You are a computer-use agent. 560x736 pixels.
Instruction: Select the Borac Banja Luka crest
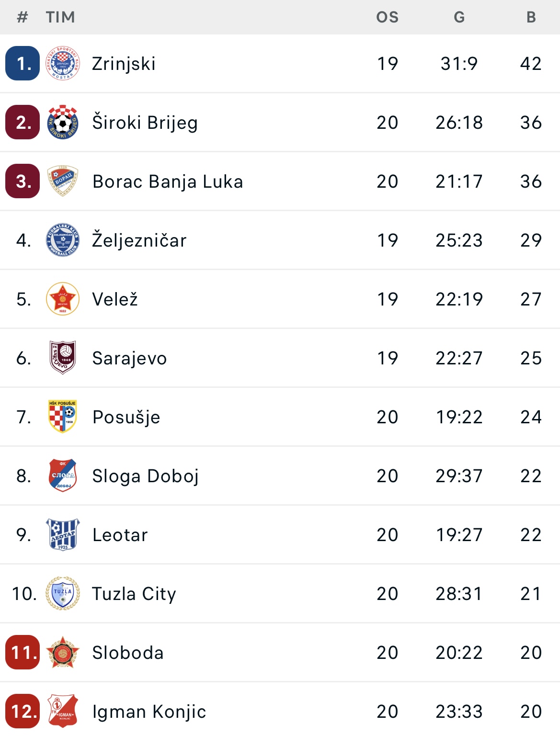pos(63,181)
